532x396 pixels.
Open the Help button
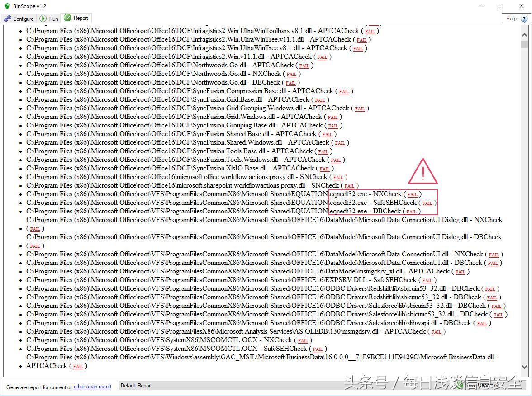tap(516, 19)
